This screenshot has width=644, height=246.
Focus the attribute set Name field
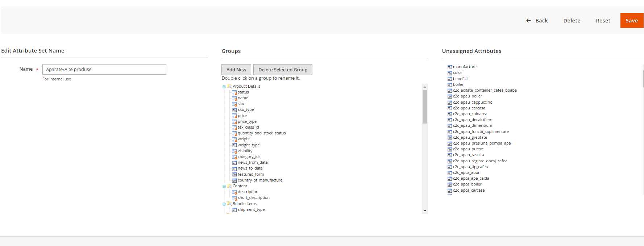(104, 69)
